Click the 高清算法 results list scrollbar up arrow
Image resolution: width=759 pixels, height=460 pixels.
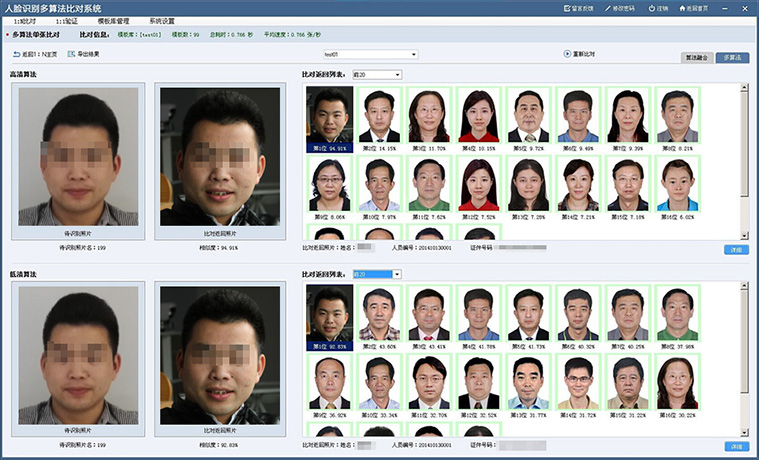click(x=745, y=89)
